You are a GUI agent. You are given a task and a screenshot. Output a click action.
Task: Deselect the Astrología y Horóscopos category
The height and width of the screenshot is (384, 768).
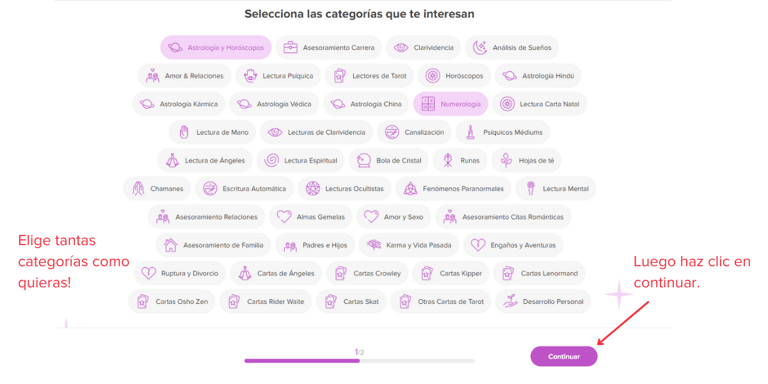(x=216, y=48)
